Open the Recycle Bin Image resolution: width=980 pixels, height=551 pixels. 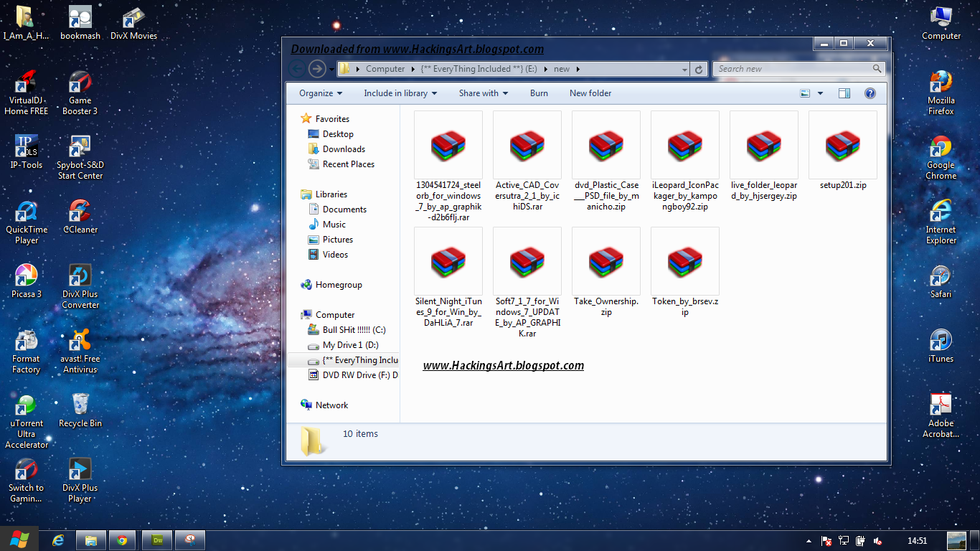click(80, 410)
